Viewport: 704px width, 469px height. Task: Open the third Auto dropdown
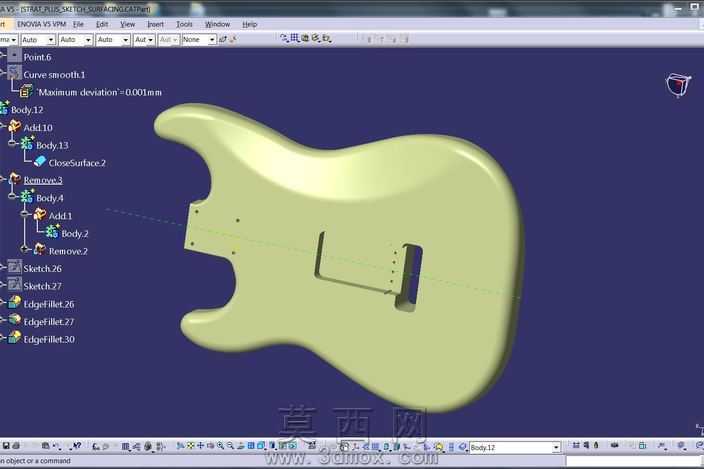(x=126, y=40)
